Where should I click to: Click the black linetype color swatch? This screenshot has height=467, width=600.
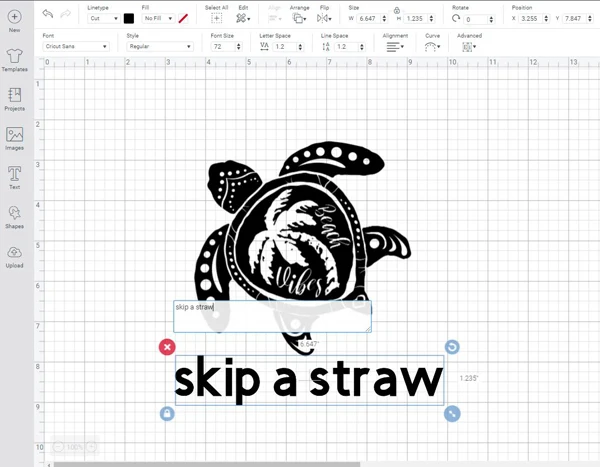[129, 18]
